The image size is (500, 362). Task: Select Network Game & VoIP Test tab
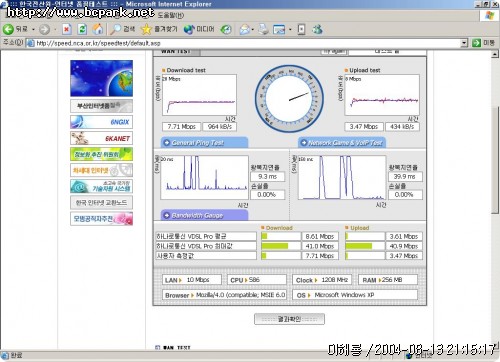tap(342, 143)
